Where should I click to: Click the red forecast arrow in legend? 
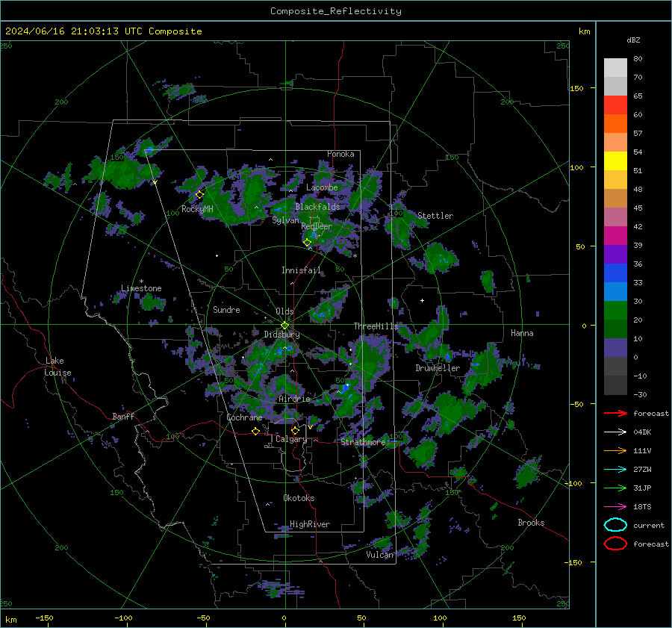click(615, 413)
